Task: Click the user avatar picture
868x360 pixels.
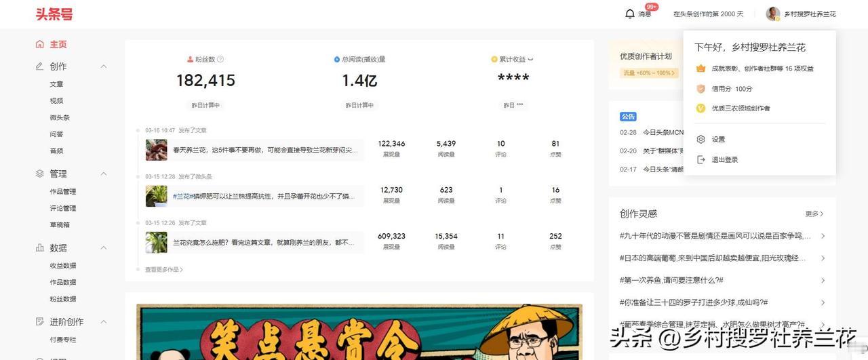Action: (x=773, y=14)
